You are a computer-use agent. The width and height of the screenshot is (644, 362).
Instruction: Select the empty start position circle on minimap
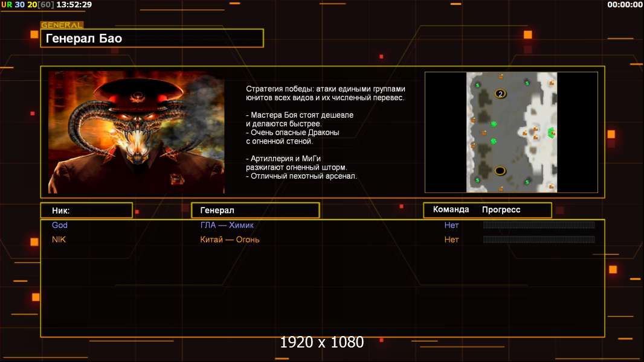pyautogui.click(x=500, y=171)
